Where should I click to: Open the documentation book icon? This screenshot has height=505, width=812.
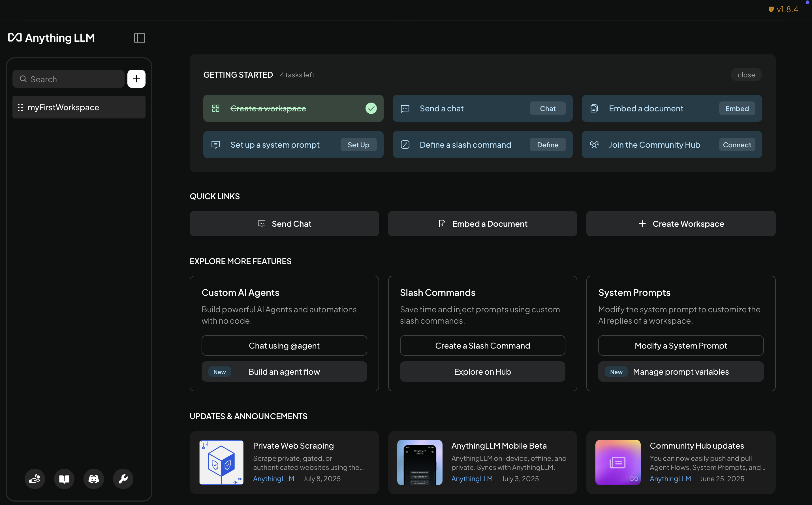point(64,479)
